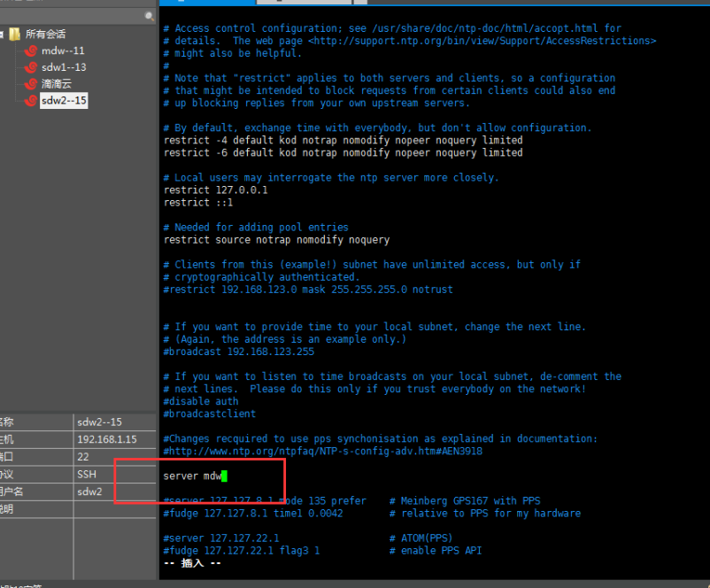Click the green cursor block after mdw
710x588 pixels.
[224, 476]
